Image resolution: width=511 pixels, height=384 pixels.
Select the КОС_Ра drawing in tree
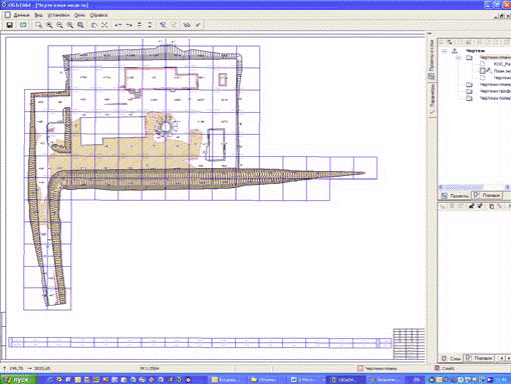pos(502,64)
